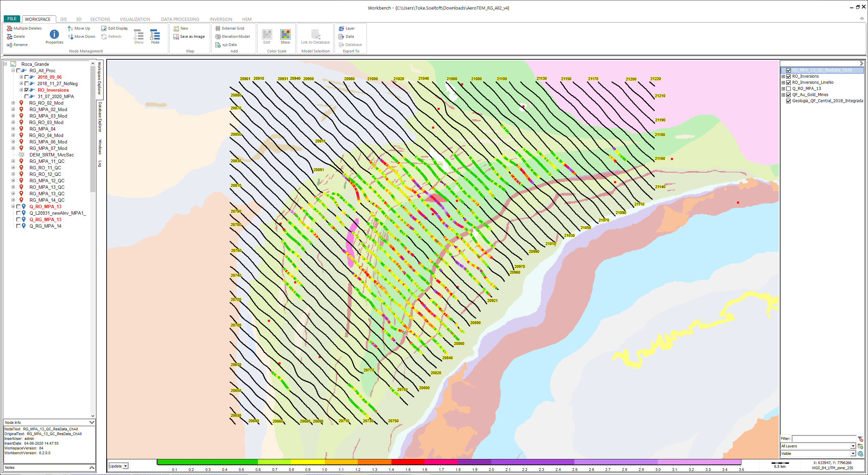Click the Visible dropdown filter

(x=818, y=455)
